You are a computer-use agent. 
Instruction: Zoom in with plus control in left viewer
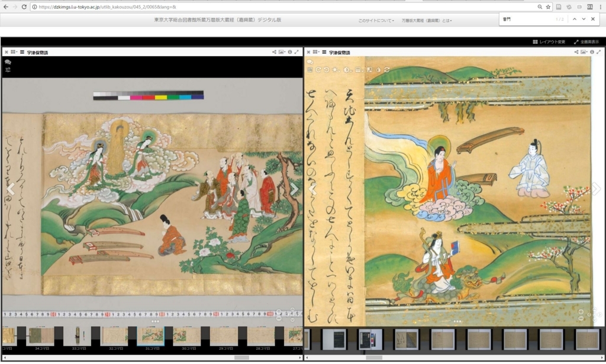click(279, 312)
